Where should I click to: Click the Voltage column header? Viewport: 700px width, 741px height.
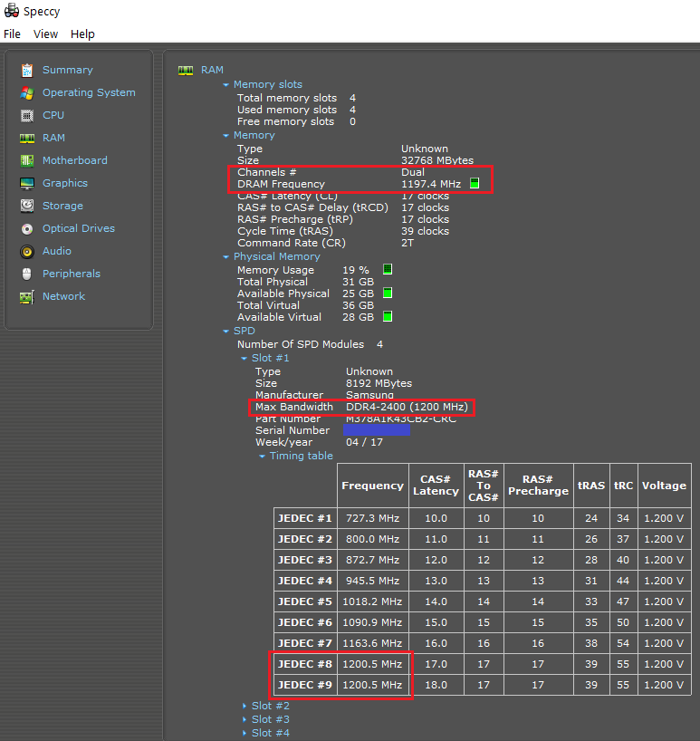pos(664,486)
